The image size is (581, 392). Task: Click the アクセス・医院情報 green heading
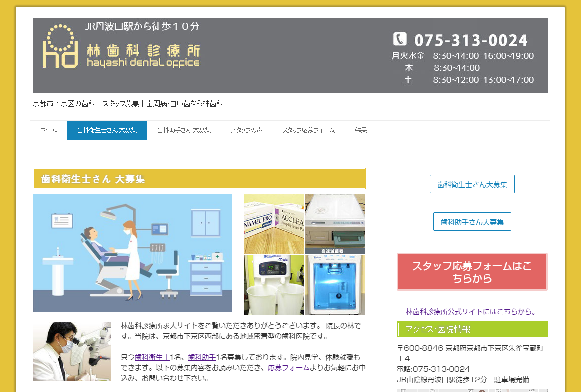coord(472,329)
